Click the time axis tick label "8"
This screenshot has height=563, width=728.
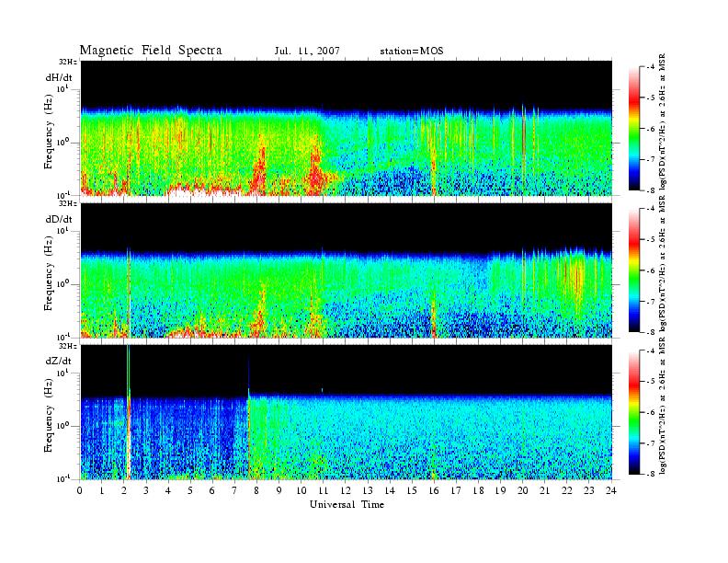coord(256,490)
